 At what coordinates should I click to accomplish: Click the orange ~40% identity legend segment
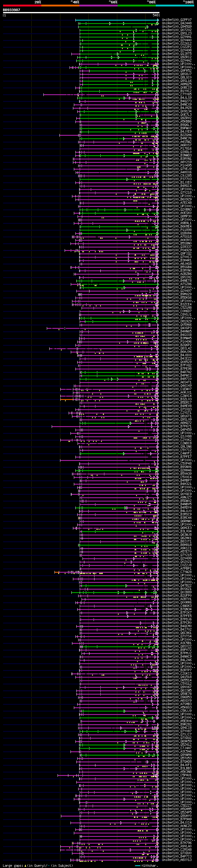pos(60,6)
